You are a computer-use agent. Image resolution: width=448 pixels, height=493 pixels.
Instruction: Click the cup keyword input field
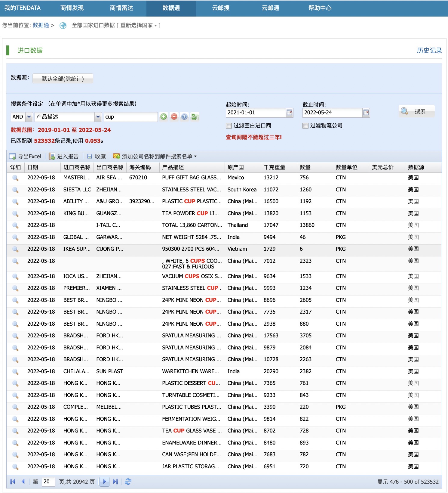pos(130,117)
